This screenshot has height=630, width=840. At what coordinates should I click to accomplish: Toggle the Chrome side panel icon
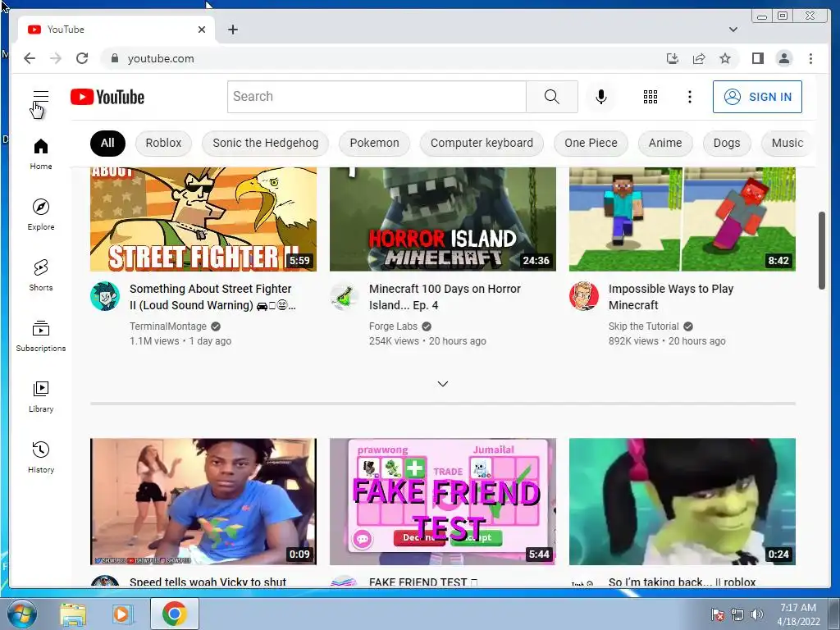pyautogui.click(x=757, y=58)
